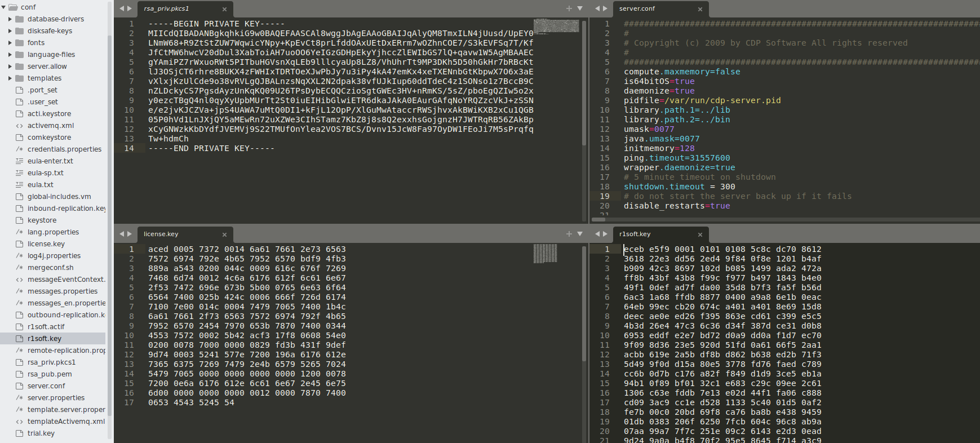980x443 pixels.
Task: Close the license.key tab
Action: 224,234
